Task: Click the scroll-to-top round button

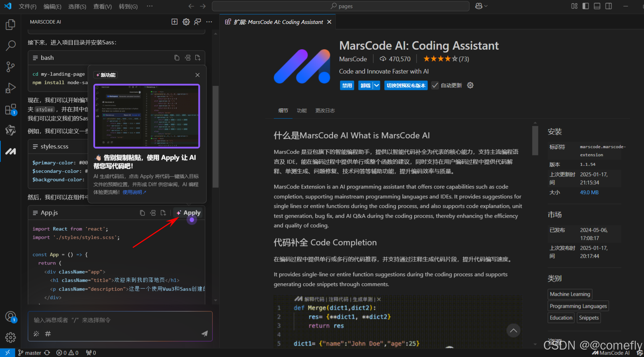Action: 513,330
